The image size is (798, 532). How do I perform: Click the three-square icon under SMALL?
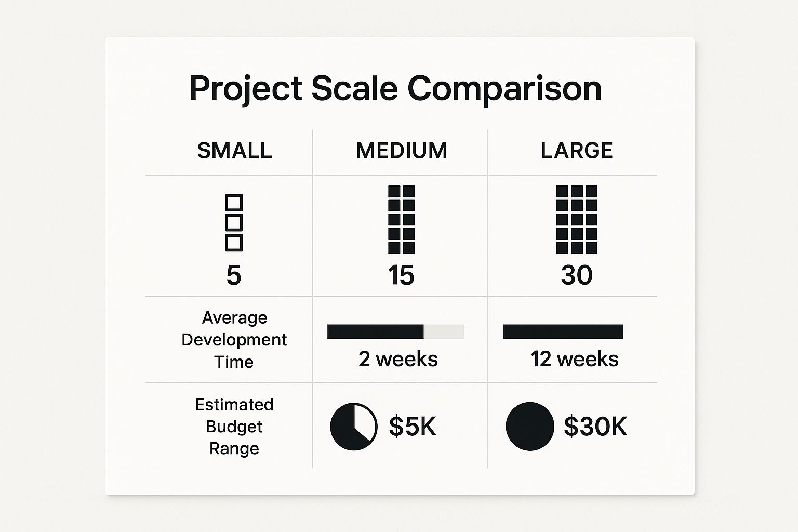[234, 223]
